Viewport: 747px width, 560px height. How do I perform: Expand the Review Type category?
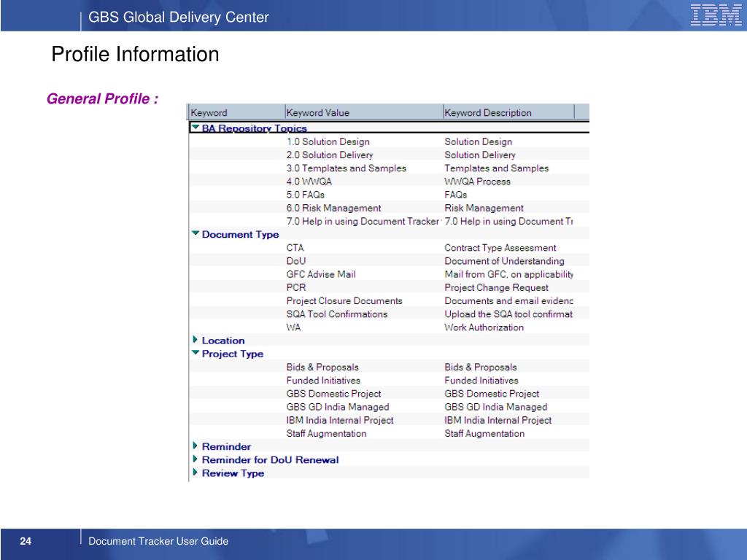tap(195, 472)
